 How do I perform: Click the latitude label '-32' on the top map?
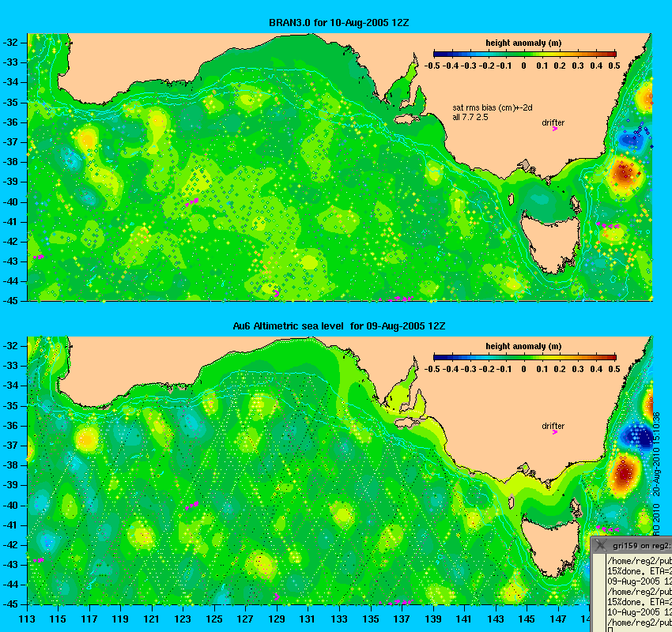point(10,43)
